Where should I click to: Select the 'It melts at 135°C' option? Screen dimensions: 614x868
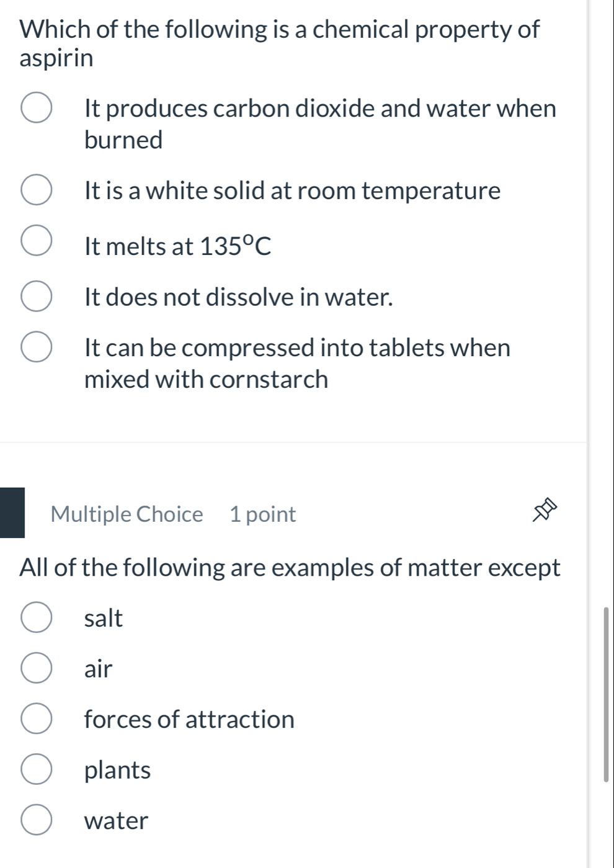coord(35,241)
